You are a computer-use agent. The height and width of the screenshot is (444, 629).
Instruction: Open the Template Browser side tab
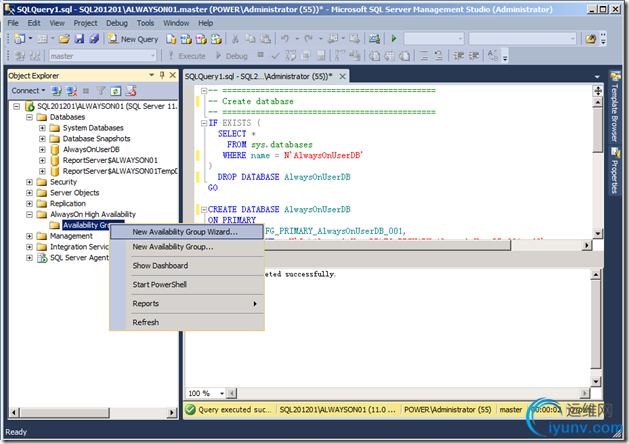(614, 107)
